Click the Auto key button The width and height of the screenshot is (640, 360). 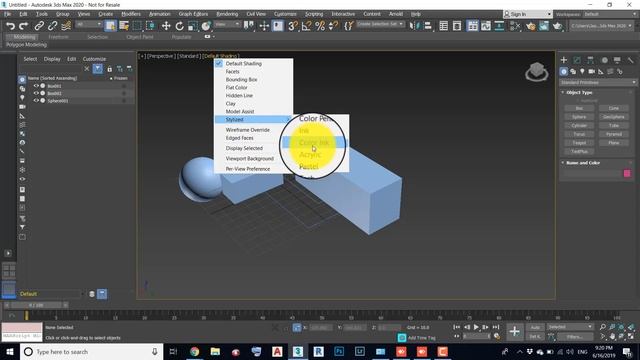click(535, 327)
